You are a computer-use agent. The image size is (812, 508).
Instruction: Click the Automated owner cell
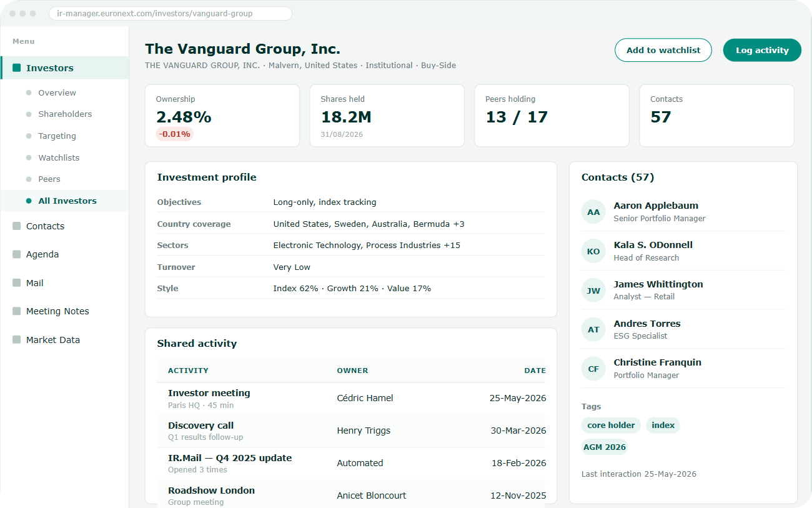pos(360,463)
